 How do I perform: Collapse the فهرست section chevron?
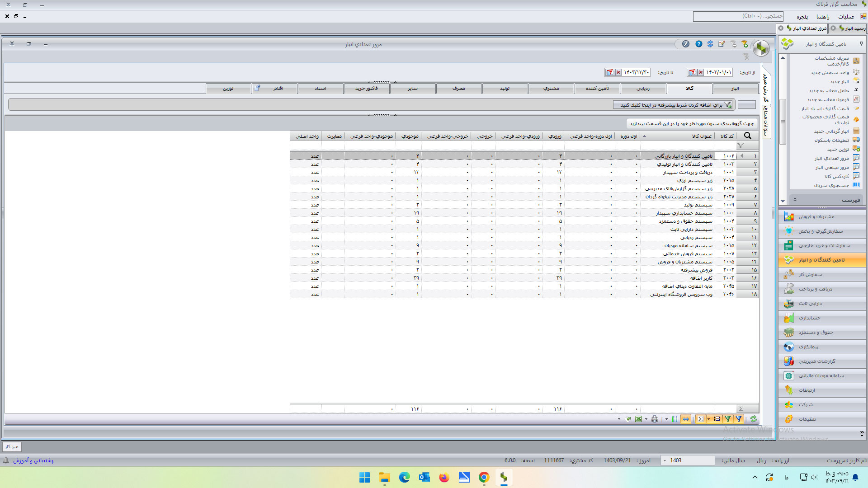(795, 200)
